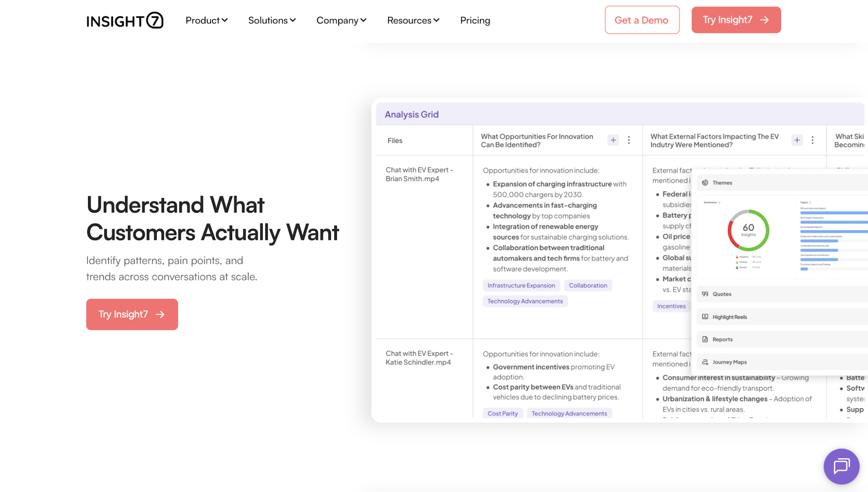Expand the Resources menu
868x492 pixels.
pyautogui.click(x=413, y=20)
